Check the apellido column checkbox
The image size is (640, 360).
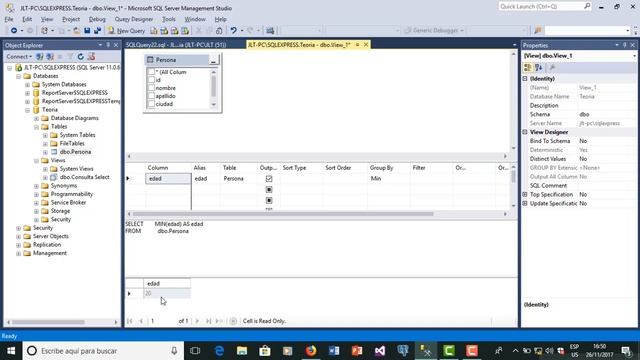(x=151, y=96)
